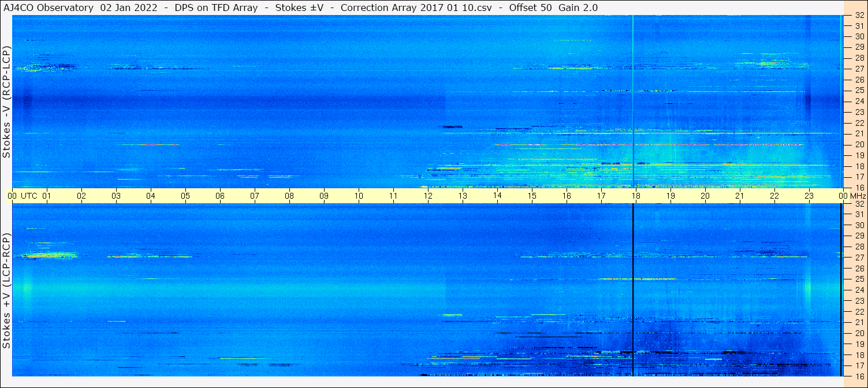868x388 pixels.
Task: Select the 04 hour marker on time axis
Action: coord(151,196)
